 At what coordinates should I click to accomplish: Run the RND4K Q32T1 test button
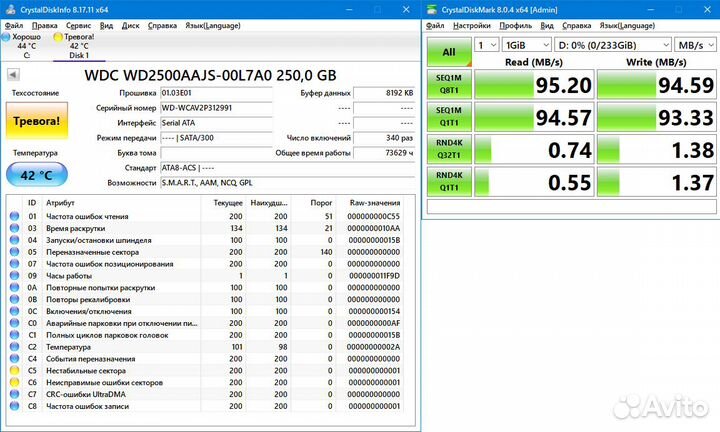coord(448,150)
